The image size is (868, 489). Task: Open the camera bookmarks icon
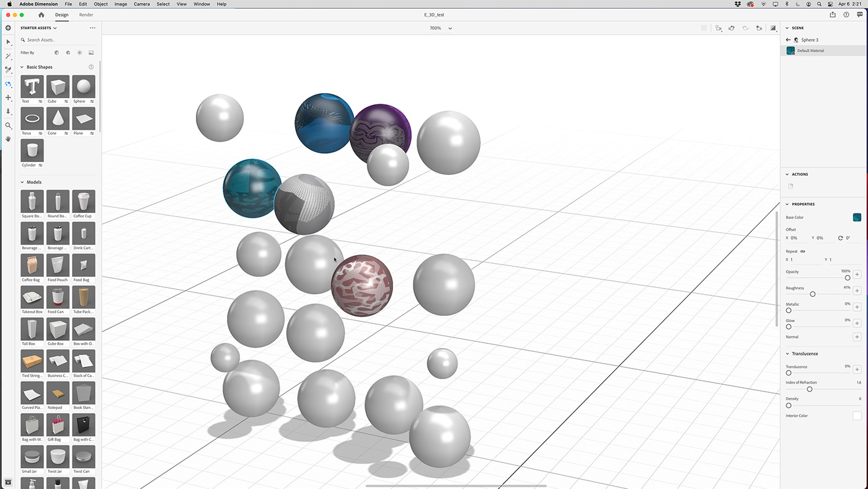[719, 28]
